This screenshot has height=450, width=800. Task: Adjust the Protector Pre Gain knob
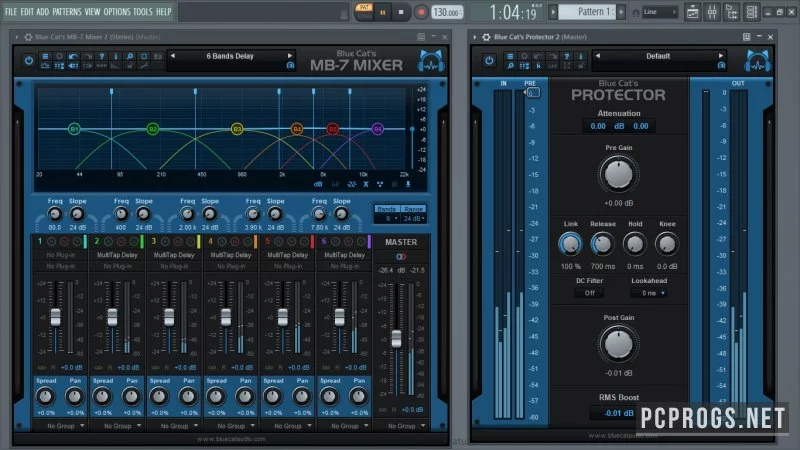pos(618,174)
